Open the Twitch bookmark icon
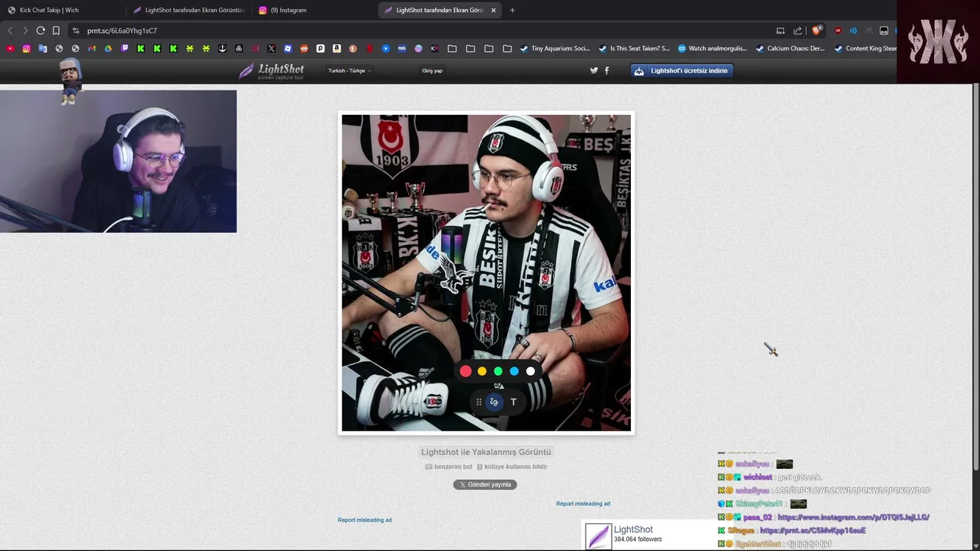The width and height of the screenshot is (980, 551). point(125,48)
